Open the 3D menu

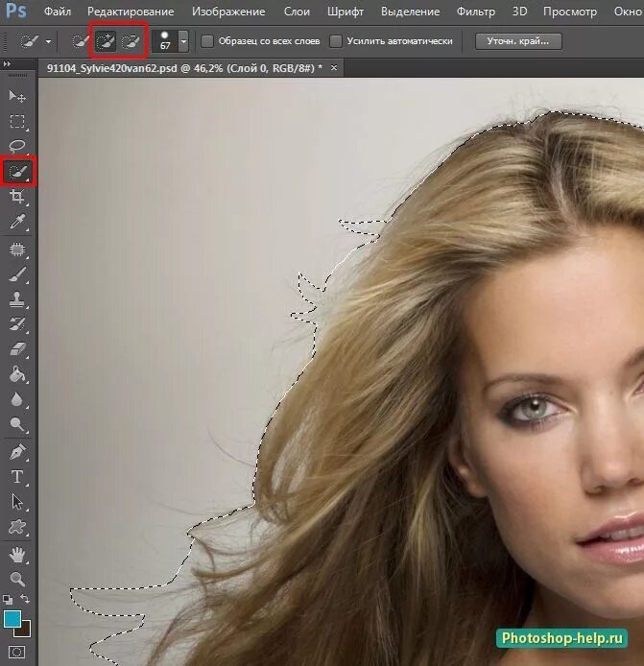[519, 12]
